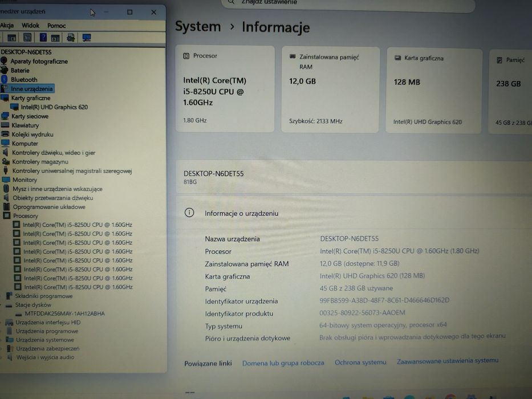The width and height of the screenshot is (532, 399).
Task: Open Ochrona systemu link
Action: click(360, 363)
